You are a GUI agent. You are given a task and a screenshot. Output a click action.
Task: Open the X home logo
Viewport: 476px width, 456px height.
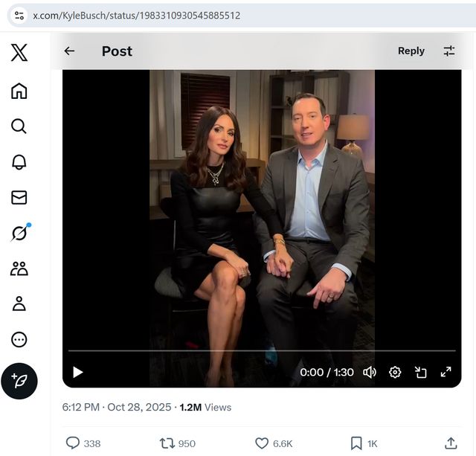click(19, 52)
